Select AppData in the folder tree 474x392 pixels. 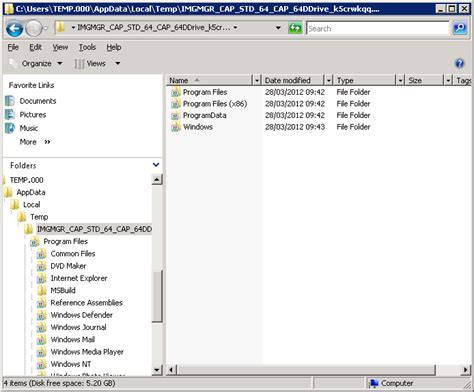pos(31,192)
